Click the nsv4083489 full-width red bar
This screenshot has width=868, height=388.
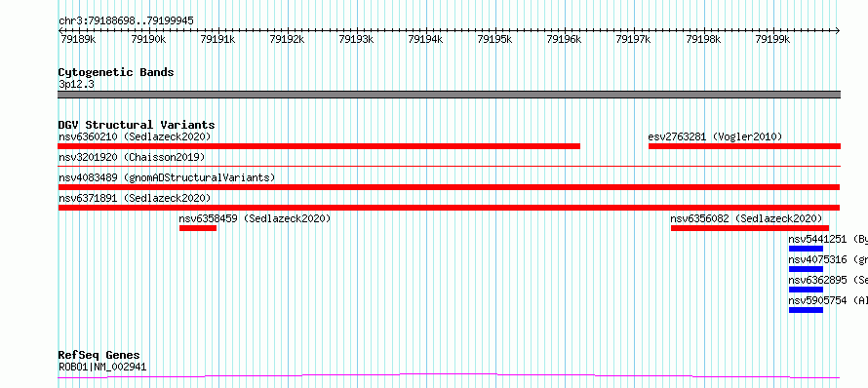449,187
